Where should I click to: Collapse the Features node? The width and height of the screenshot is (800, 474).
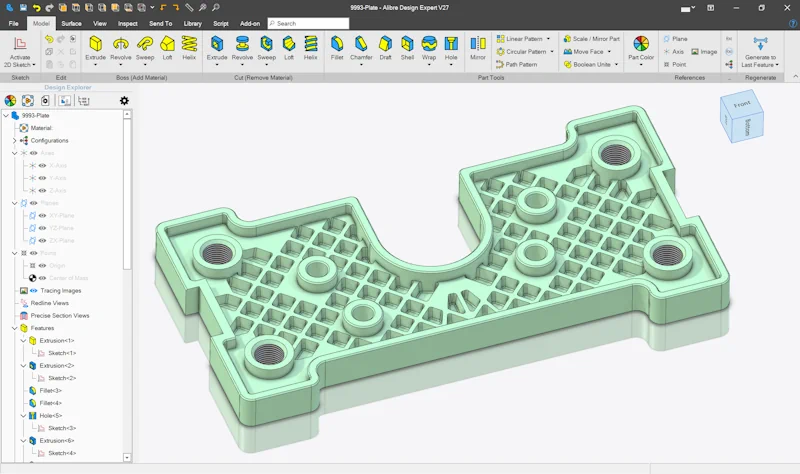(14, 328)
